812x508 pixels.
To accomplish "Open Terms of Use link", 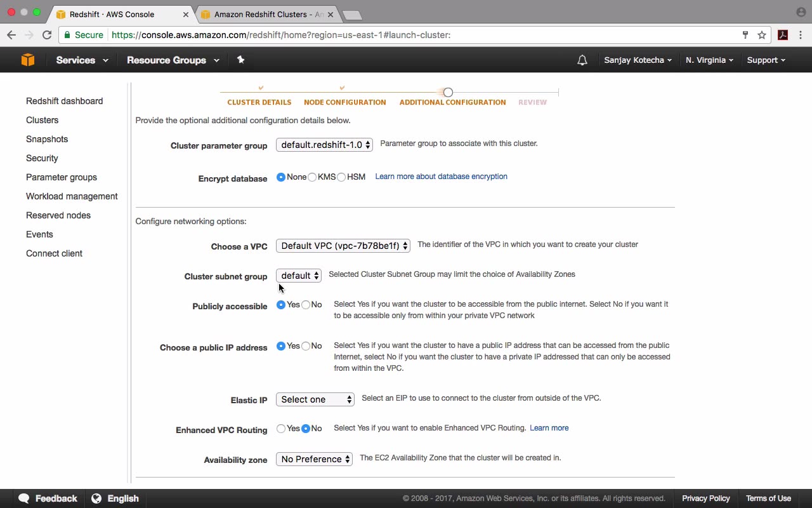I will point(768,498).
